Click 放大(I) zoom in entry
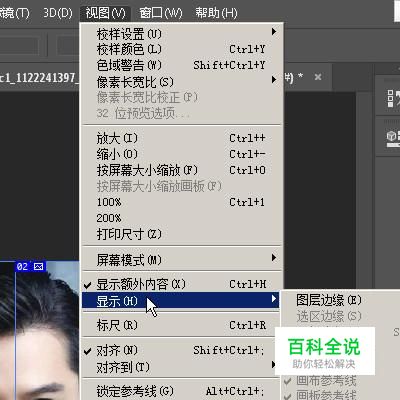This screenshot has height=400, width=400. (182, 138)
